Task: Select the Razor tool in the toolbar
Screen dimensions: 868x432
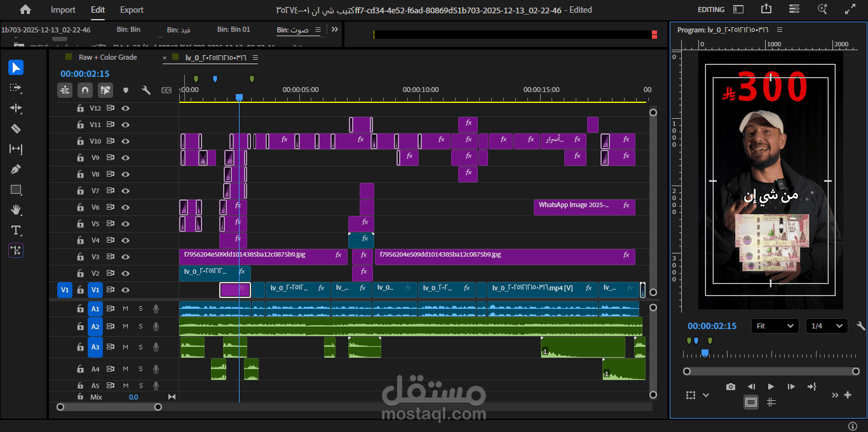Action: tap(16, 128)
